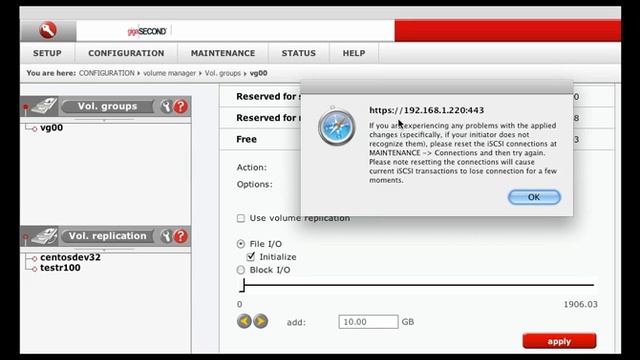Click the vg00 breadcrumb entry
This screenshot has width=640, height=360.
click(x=258, y=73)
